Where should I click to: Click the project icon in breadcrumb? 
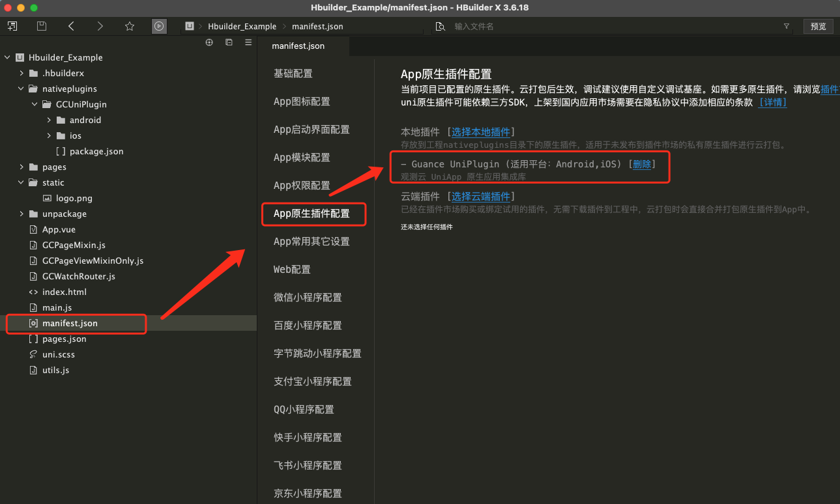click(190, 26)
